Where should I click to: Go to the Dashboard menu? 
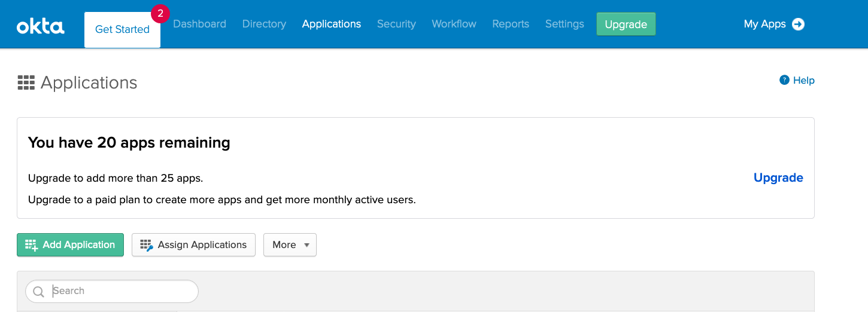[199, 24]
